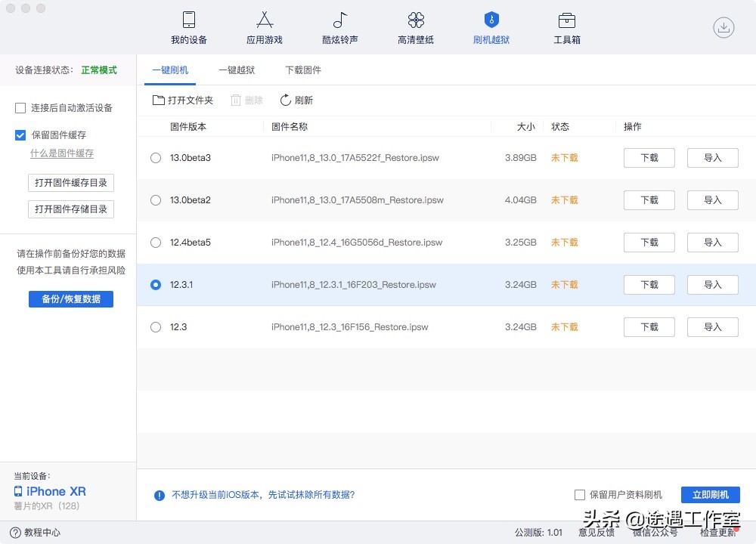The height and width of the screenshot is (544, 756).
Task: Click the download circle icon top right
Action: coord(723,27)
